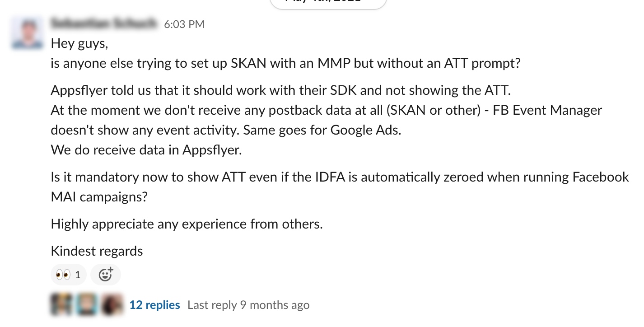Image resolution: width=644 pixels, height=327 pixels.
Task: Click the question starting "Is it mandatory now"
Action: tap(340, 187)
